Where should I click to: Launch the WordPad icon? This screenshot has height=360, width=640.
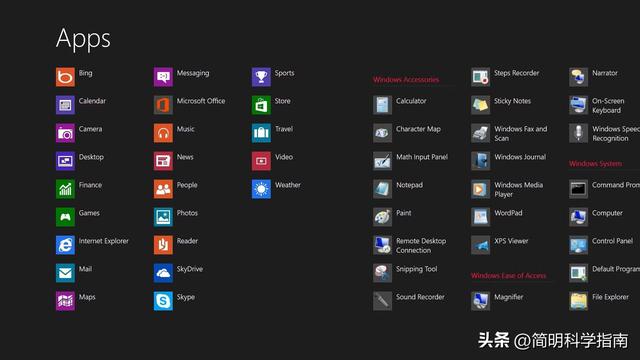point(480,217)
